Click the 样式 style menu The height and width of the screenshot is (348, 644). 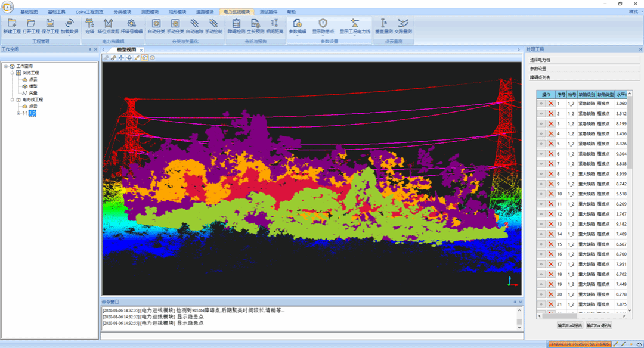634,12
